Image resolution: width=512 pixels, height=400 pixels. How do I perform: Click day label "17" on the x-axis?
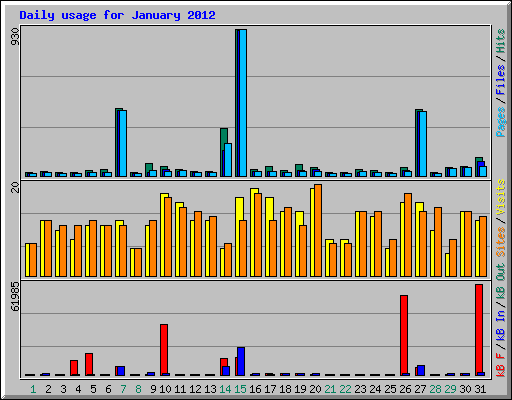(x=270, y=389)
